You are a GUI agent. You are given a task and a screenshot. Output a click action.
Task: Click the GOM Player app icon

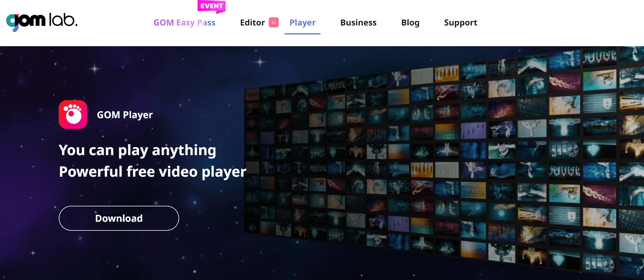(x=73, y=115)
